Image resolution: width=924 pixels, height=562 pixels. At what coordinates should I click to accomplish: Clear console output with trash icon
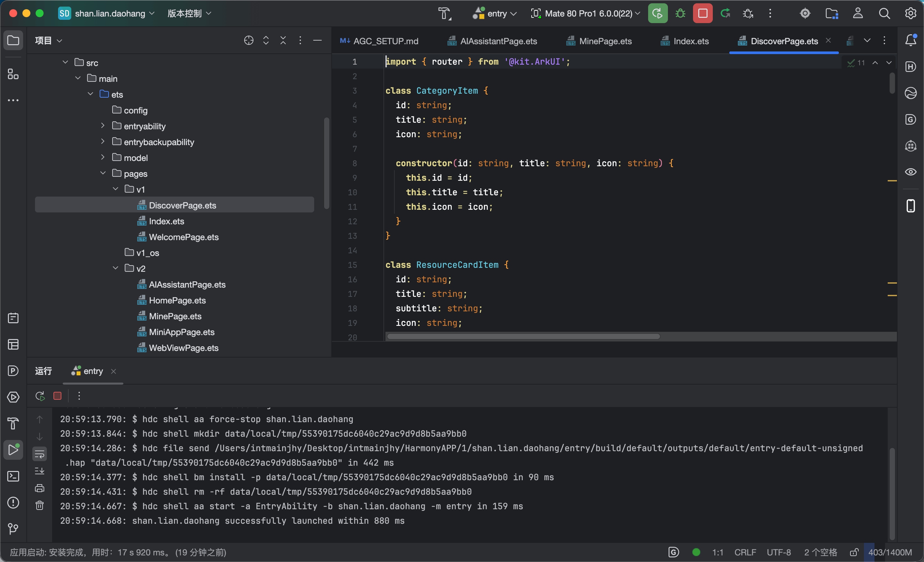click(x=39, y=505)
